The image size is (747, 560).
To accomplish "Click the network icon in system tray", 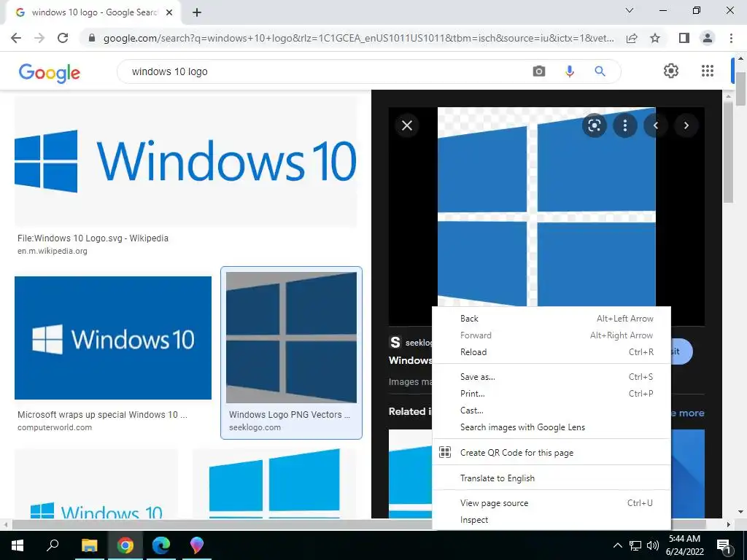I will [x=635, y=545].
